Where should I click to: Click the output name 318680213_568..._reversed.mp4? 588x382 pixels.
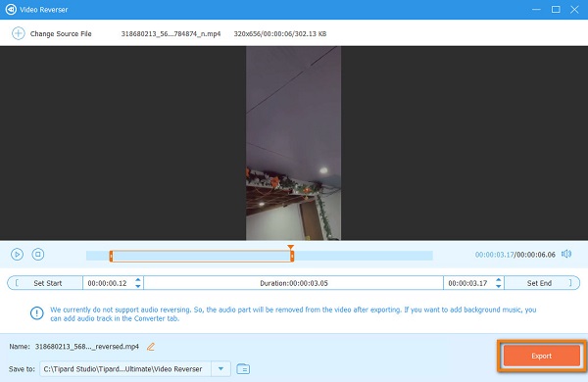coord(87,347)
